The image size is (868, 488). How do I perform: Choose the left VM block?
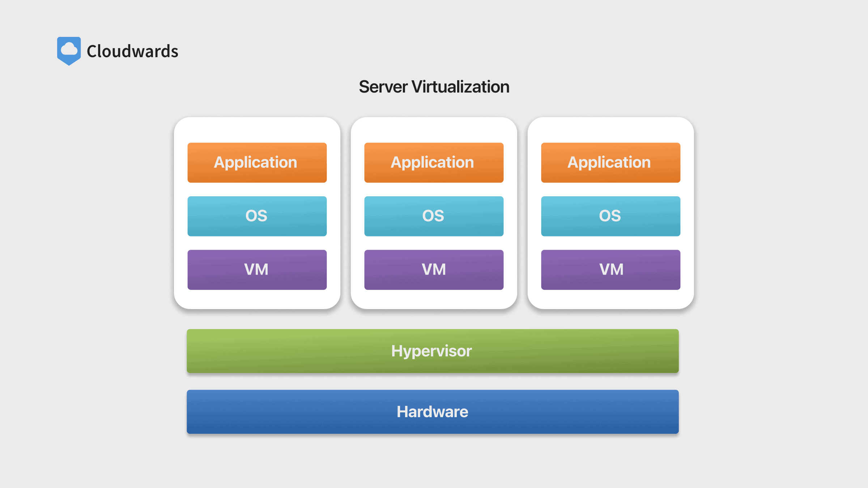point(257,270)
